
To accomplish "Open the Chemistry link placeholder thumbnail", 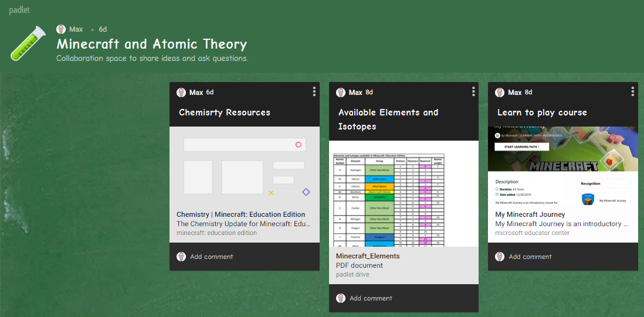I will [245, 166].
